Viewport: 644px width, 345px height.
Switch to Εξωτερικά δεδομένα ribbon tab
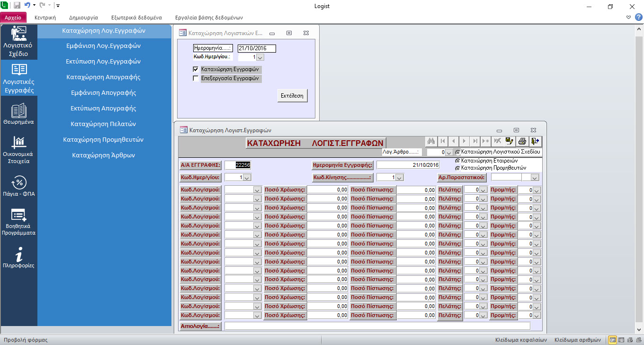pos(136,18)
